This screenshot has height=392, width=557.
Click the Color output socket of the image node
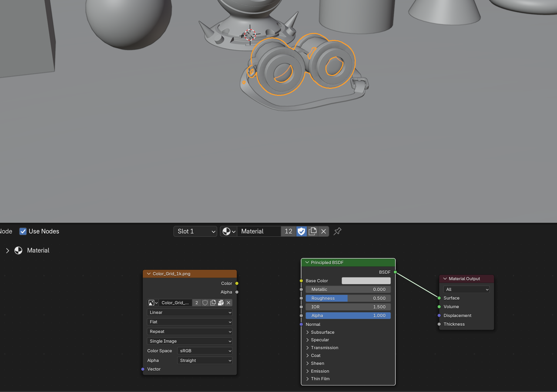click(x=237, y=284)
